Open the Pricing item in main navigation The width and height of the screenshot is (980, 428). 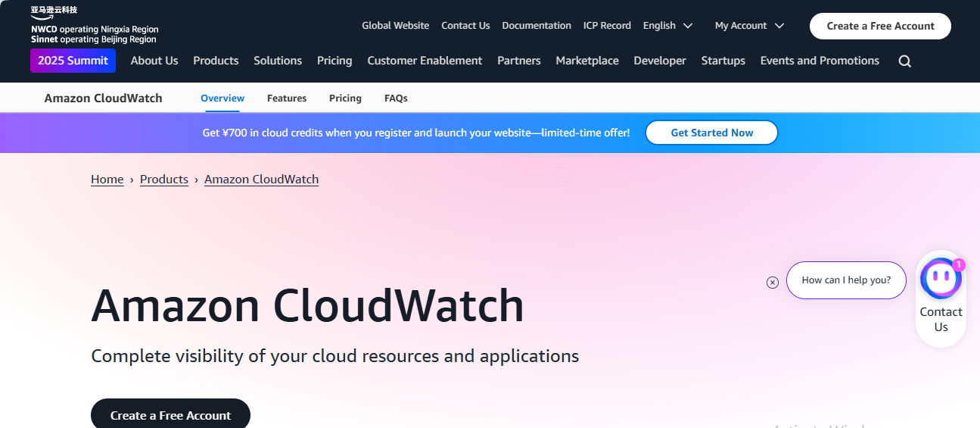tap(334, 61)
